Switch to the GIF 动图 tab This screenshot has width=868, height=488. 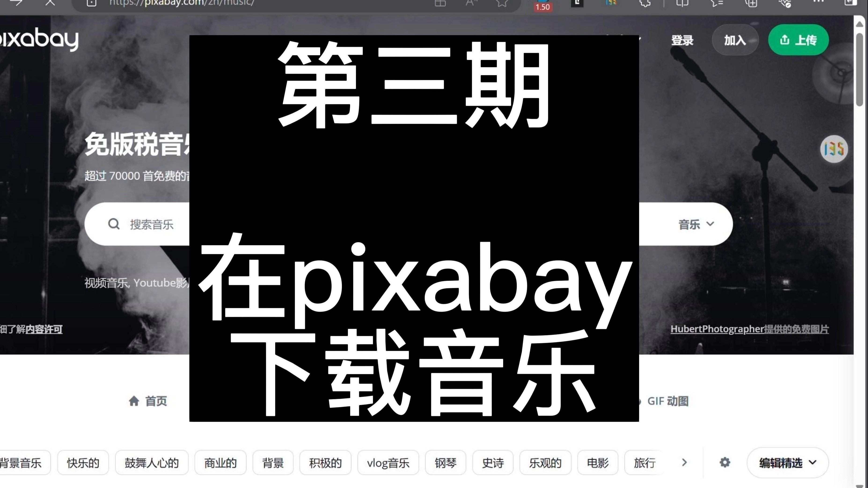point(664,401)
